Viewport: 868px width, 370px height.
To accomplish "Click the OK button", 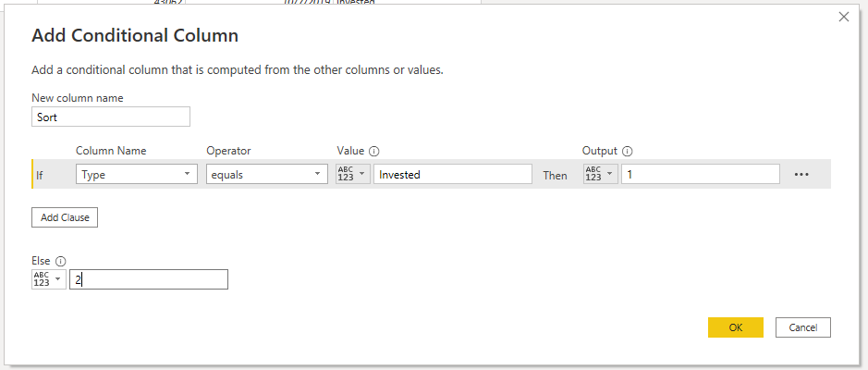I will click(x=735, y=327).
